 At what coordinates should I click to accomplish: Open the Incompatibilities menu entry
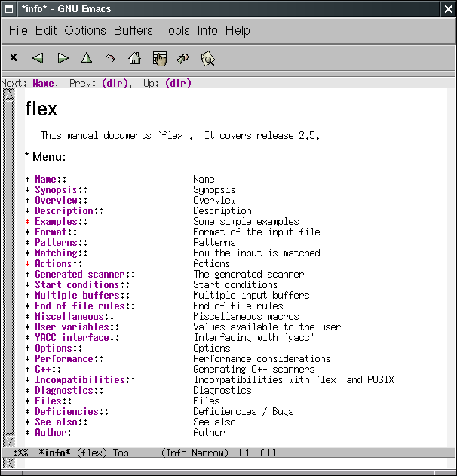80,380
